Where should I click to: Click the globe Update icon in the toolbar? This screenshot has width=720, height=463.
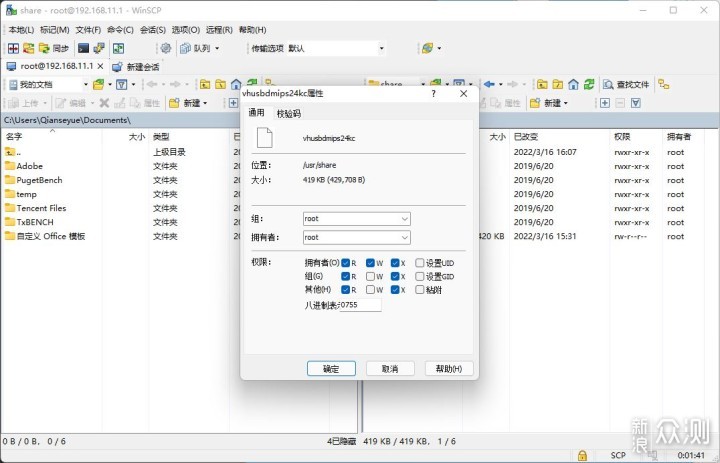(x=427, y=48)
